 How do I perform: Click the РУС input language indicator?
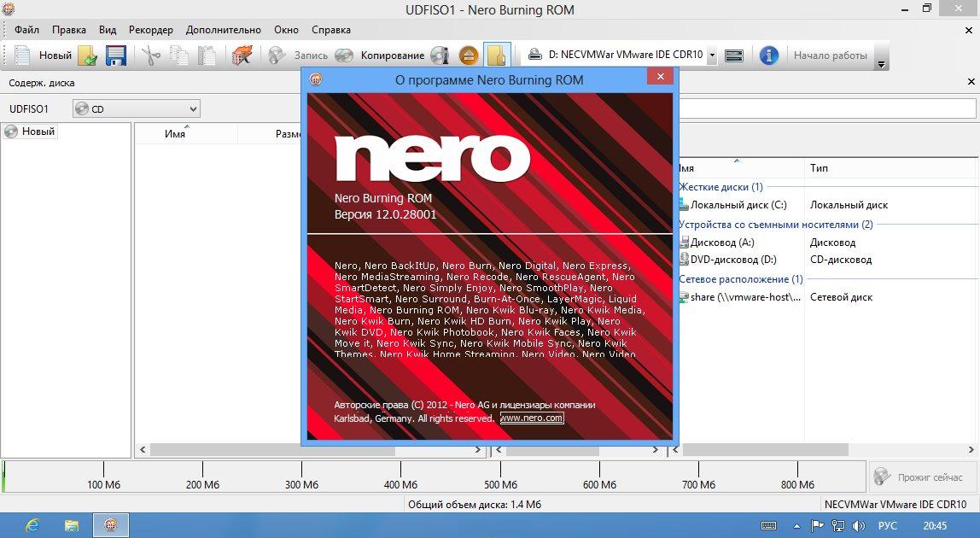tap(888, 526)
